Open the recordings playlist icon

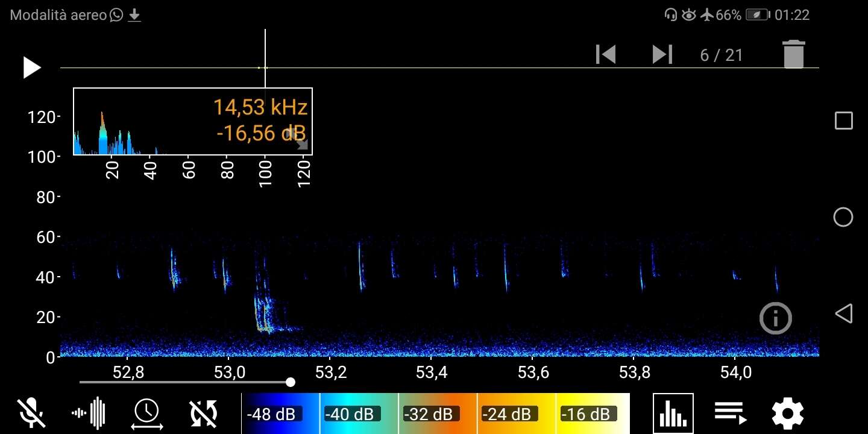[x=731, y=414]
